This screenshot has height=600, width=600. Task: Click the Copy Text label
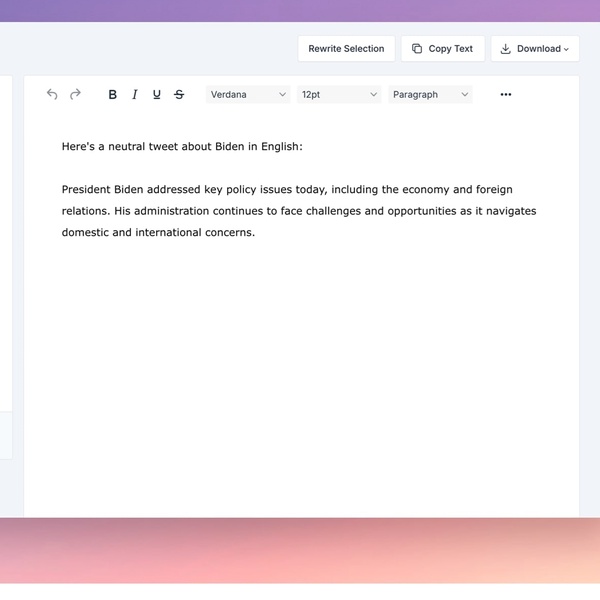450,49
